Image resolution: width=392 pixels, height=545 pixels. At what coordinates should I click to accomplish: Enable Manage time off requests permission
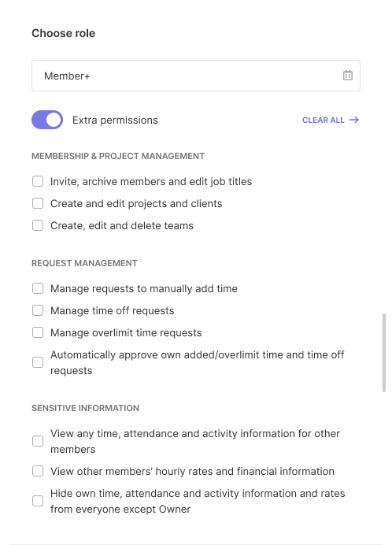[38, 310]
